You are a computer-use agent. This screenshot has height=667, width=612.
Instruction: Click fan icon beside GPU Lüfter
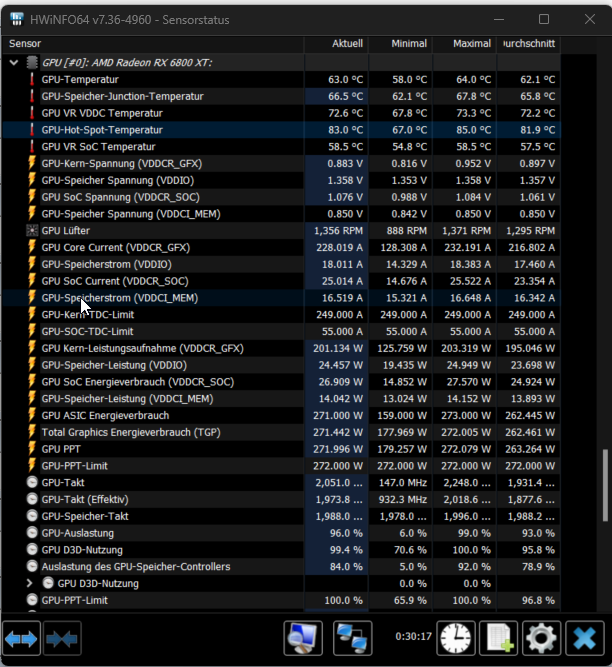click(32, 231)
